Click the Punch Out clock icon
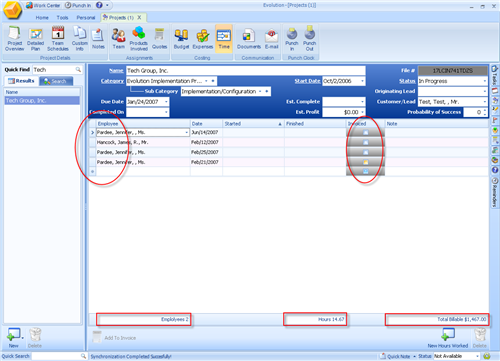The image size is (500, 361). tap(310, 39)
